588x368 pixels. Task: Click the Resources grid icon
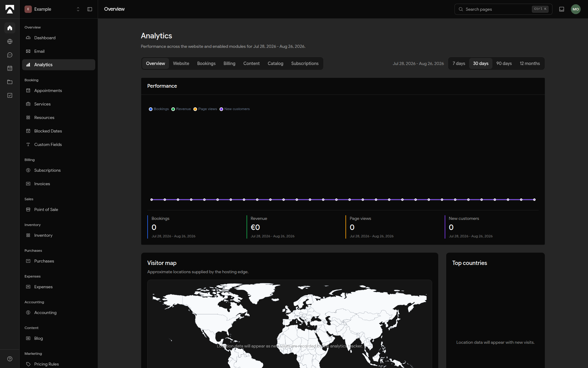(28, 117)
